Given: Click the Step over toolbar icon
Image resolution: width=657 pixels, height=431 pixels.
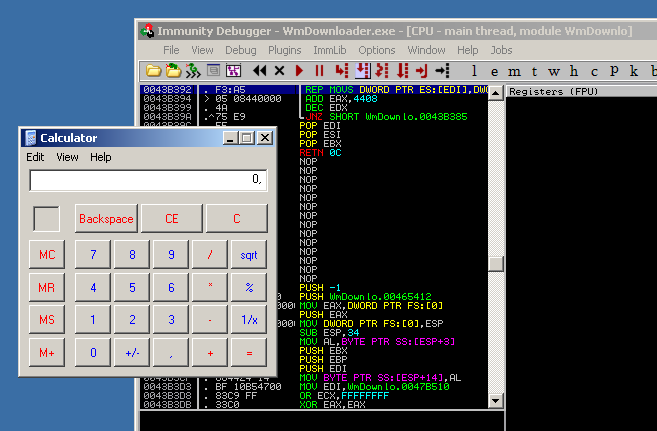Looking at the screenshot, I should point(362,71).
